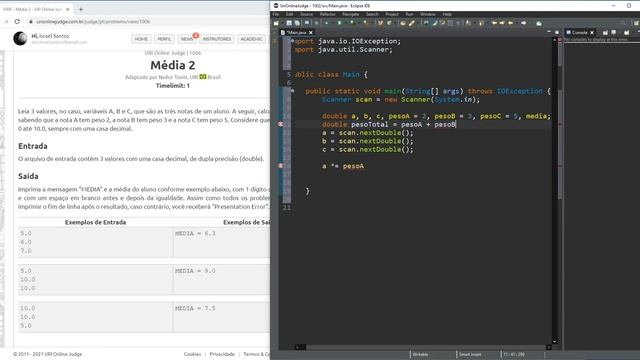The image size is (640, 360).
Task: Click the code line 'a *= pesoA'
Action: [343, 166]
